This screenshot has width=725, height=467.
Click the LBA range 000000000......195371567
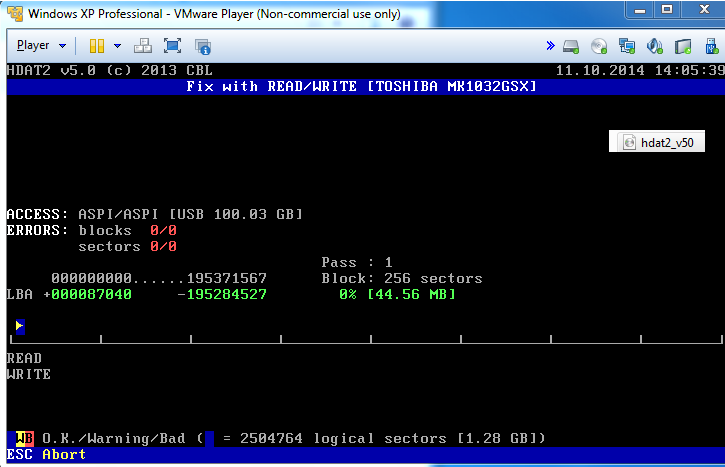(x=159, y=278)
